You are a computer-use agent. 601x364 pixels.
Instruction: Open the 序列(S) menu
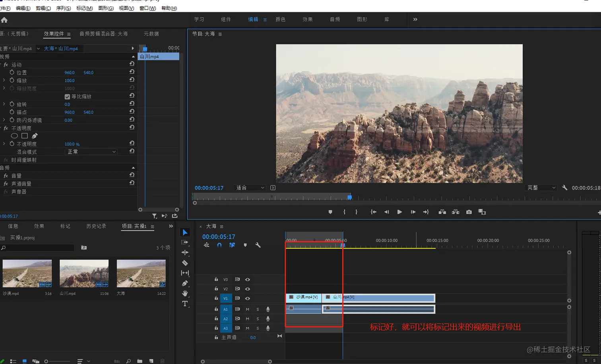[x=64, y=8]
